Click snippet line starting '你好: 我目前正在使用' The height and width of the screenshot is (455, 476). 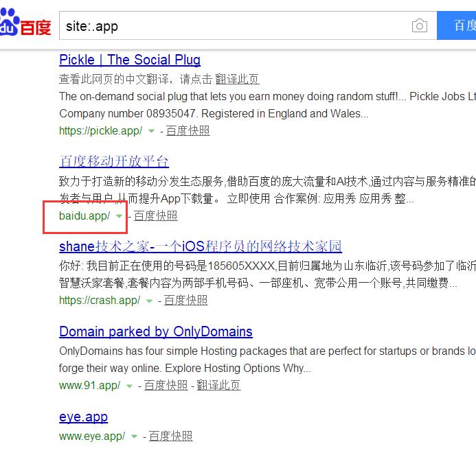pyautogui.click(x=267, y=266)
